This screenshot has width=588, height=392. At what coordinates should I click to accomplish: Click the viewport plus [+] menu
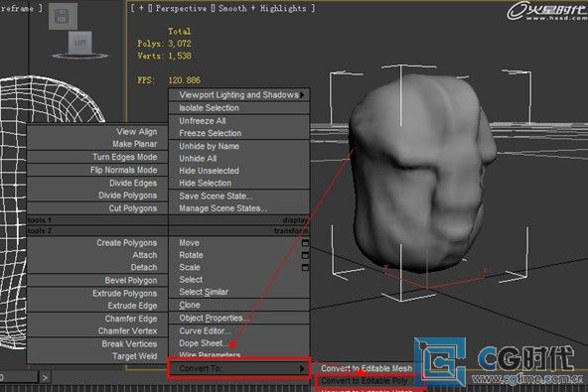(141, 8)
